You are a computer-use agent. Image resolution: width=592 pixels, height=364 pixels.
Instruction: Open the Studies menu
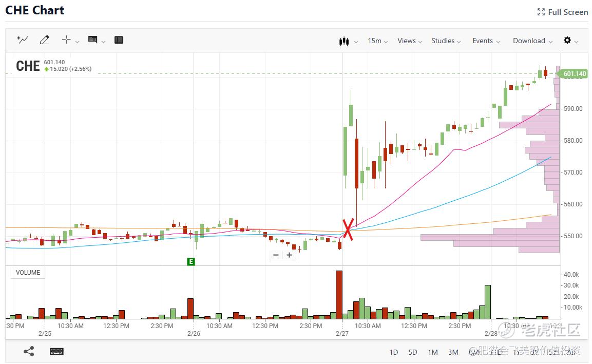[446, 41]
